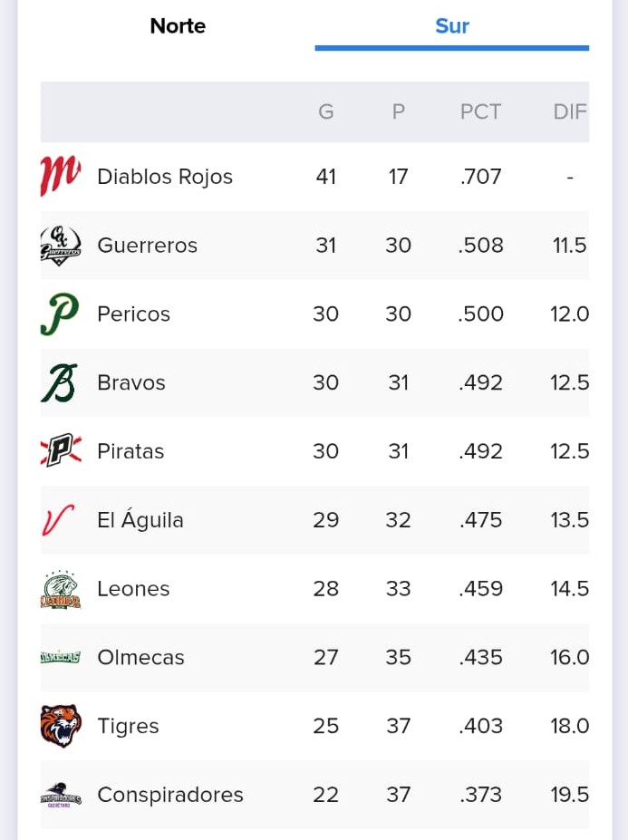
Task: Open the Conspiradores team name link
Action: [x=170, y=795]
